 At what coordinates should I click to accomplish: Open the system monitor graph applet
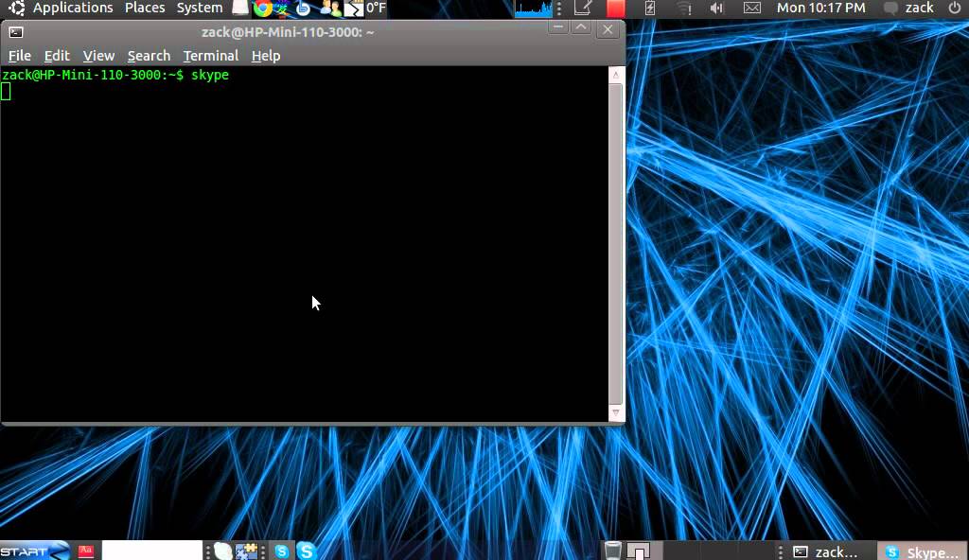(534, 9)
